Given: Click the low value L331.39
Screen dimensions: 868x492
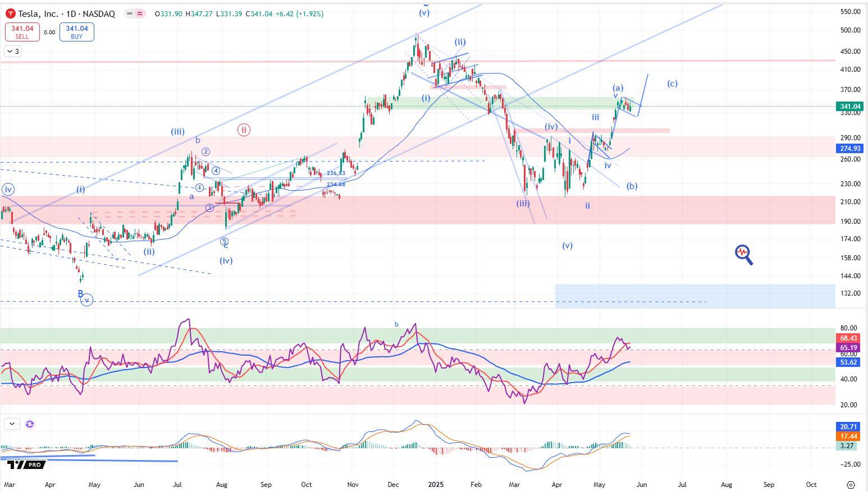Looking at the screenshot, I should (229, 13).
